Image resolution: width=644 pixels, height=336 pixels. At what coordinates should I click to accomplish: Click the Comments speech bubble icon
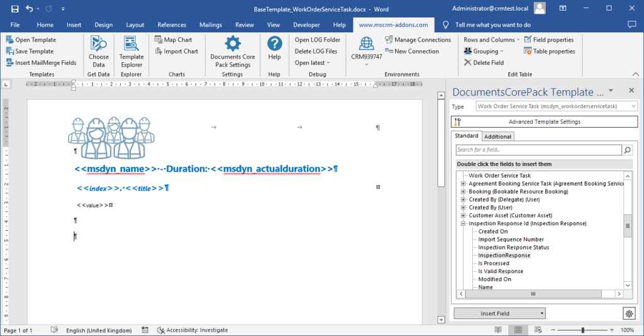point(631,25)
